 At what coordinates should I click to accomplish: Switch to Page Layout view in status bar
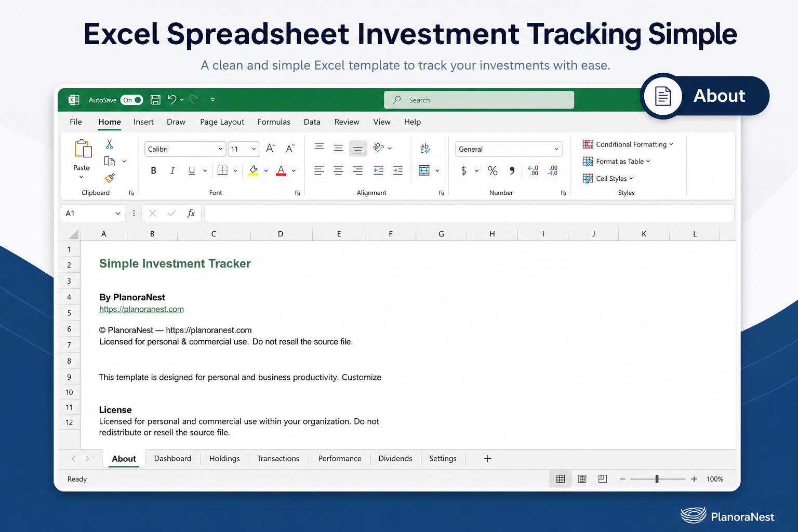click(x=582, y=479)
